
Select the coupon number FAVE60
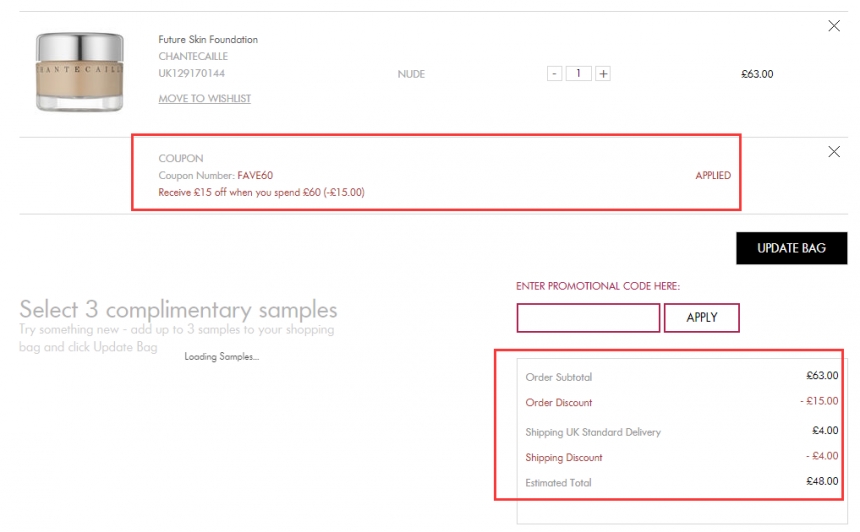[x=255, y=176]
